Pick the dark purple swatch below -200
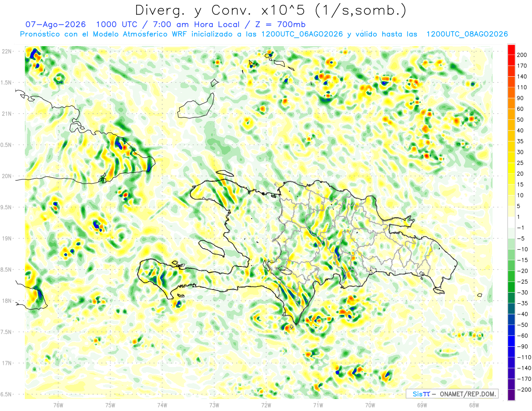 (512, 395)
